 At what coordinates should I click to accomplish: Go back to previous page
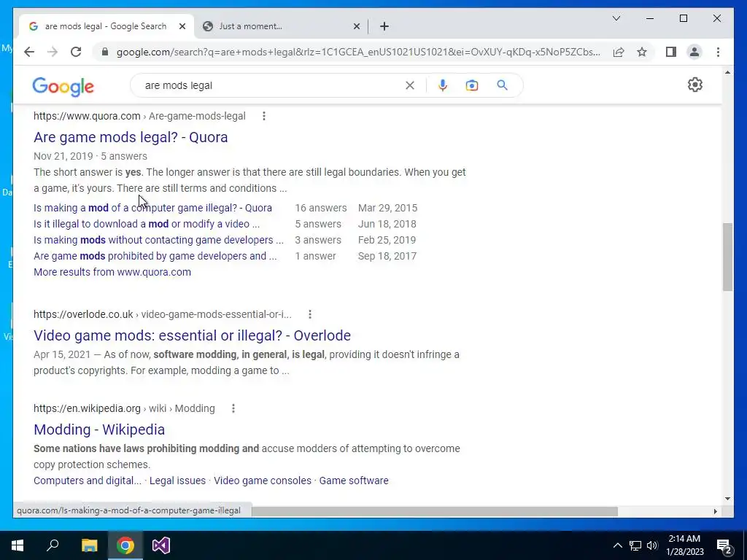click(x=29, y=52)
